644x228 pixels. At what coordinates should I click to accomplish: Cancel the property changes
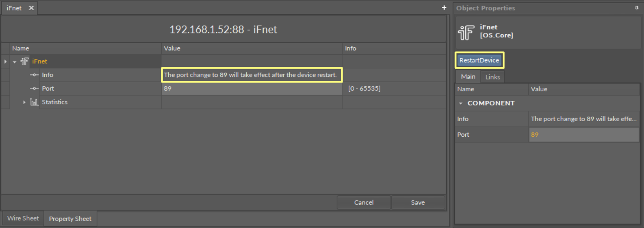[363, 202]
